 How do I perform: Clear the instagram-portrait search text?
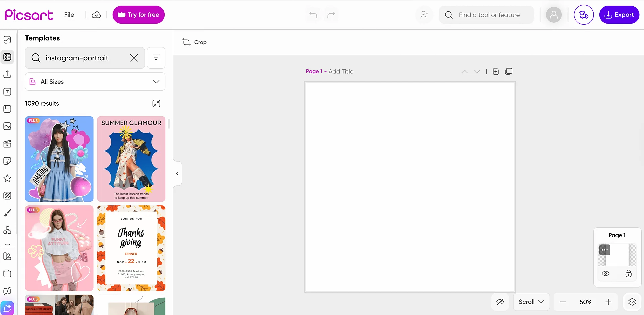[x=134, y=58]
